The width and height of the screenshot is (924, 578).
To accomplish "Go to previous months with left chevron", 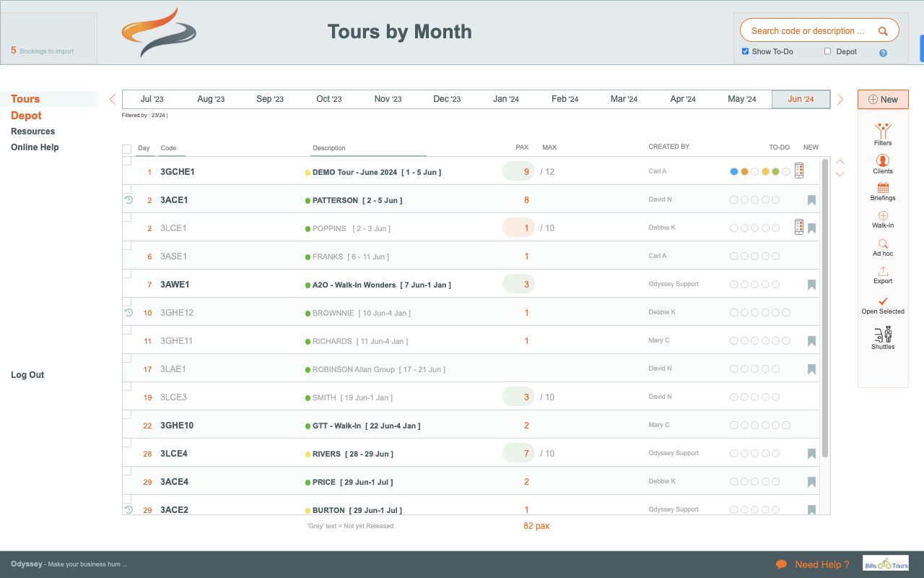I will coord(113,100).
